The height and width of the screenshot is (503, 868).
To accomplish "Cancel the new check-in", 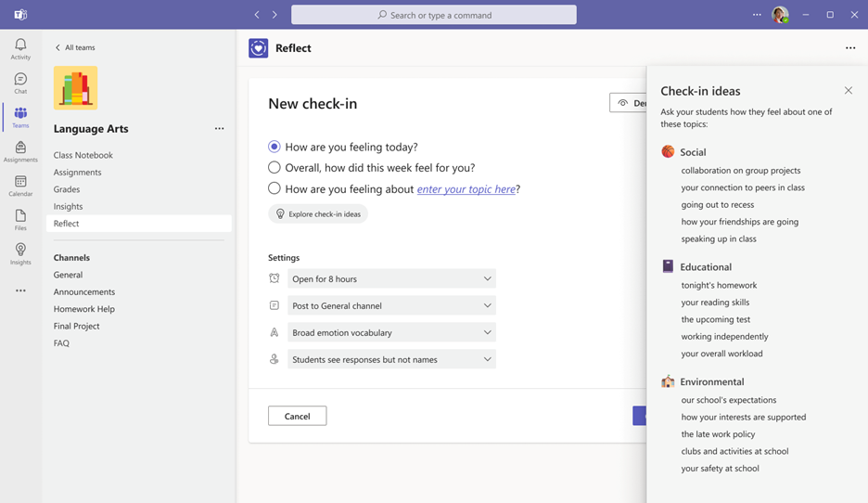I will [298, 416].
